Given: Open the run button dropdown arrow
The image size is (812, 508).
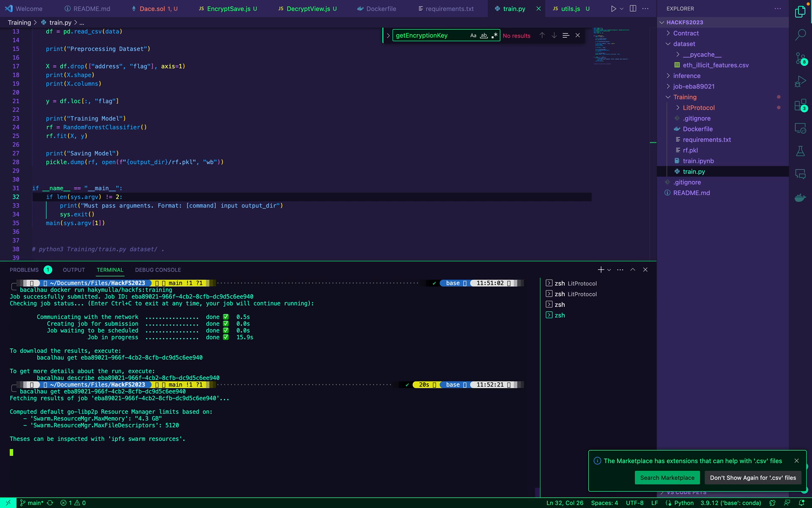Looking at the screenshot, I should pos(622,8).
